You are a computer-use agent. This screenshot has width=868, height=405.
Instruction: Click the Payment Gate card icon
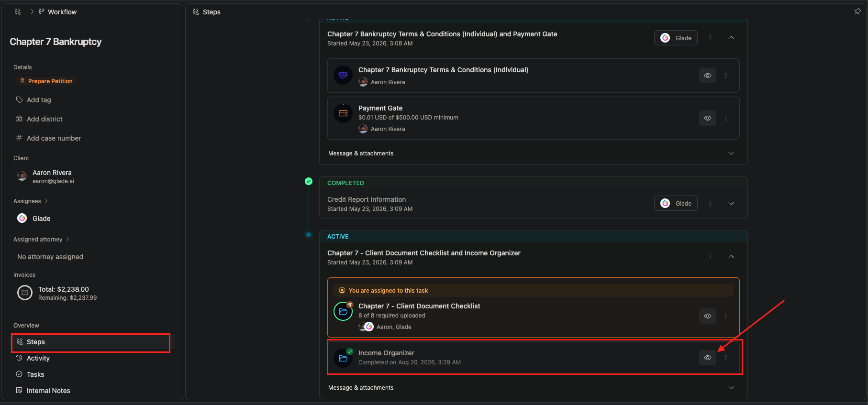click(343, 113)
